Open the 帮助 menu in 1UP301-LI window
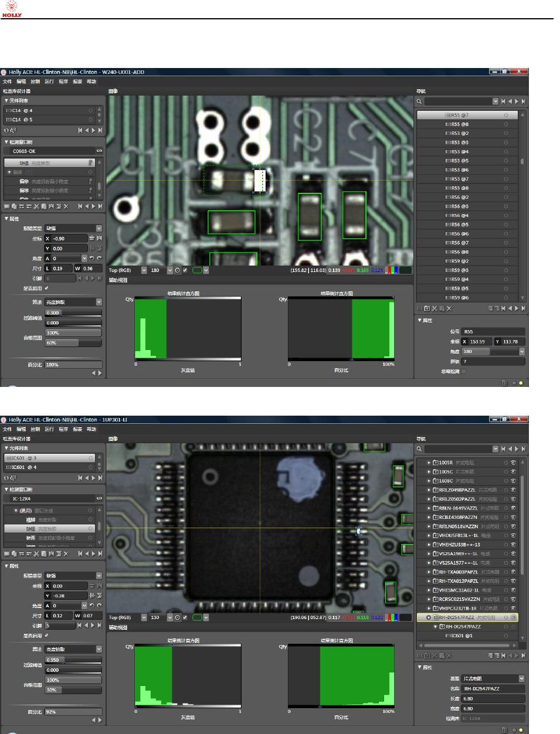 [x=91, y=429]
